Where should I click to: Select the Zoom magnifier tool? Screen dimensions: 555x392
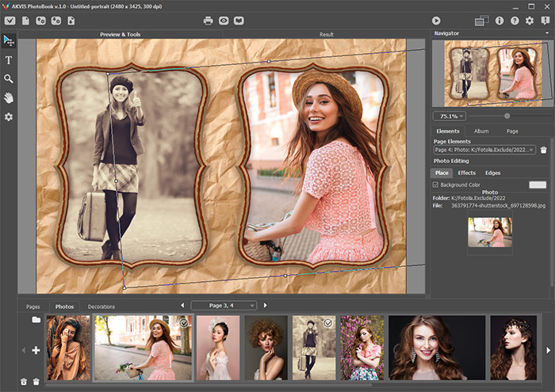(9, 78)
